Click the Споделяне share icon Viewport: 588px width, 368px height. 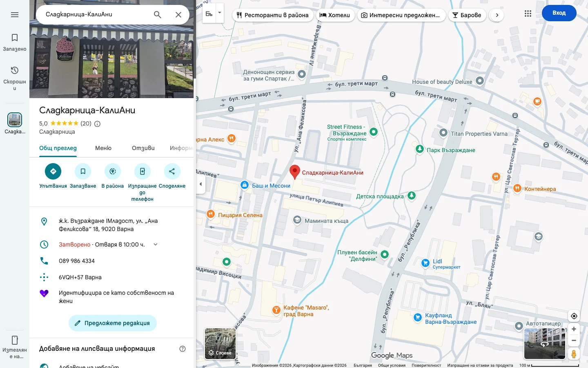click(172, 171)
